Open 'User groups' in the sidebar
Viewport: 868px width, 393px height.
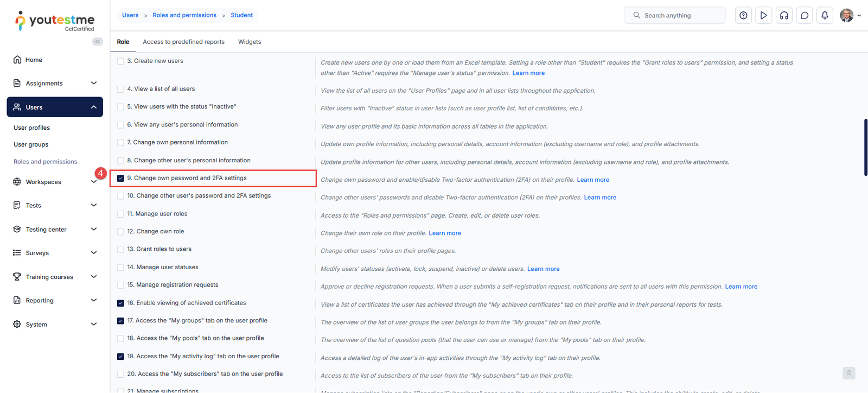[x=31, y=144]
